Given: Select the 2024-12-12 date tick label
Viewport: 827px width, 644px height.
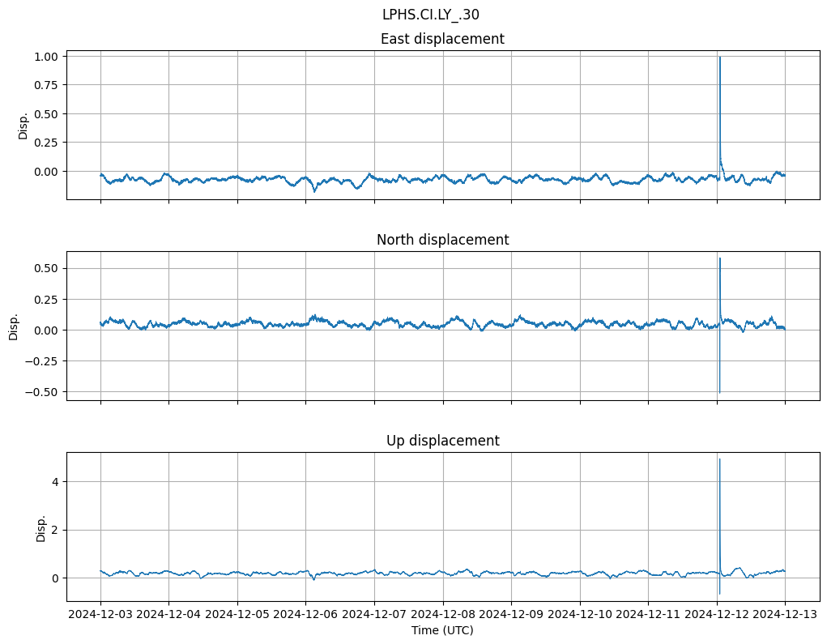Looking at the screenshot, I should coord(716,615).
